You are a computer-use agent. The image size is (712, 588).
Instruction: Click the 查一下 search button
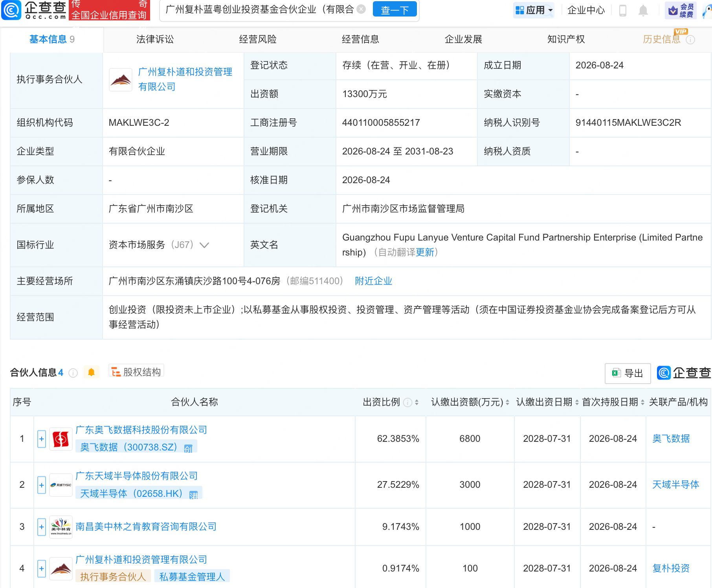(x=395, y=10)
